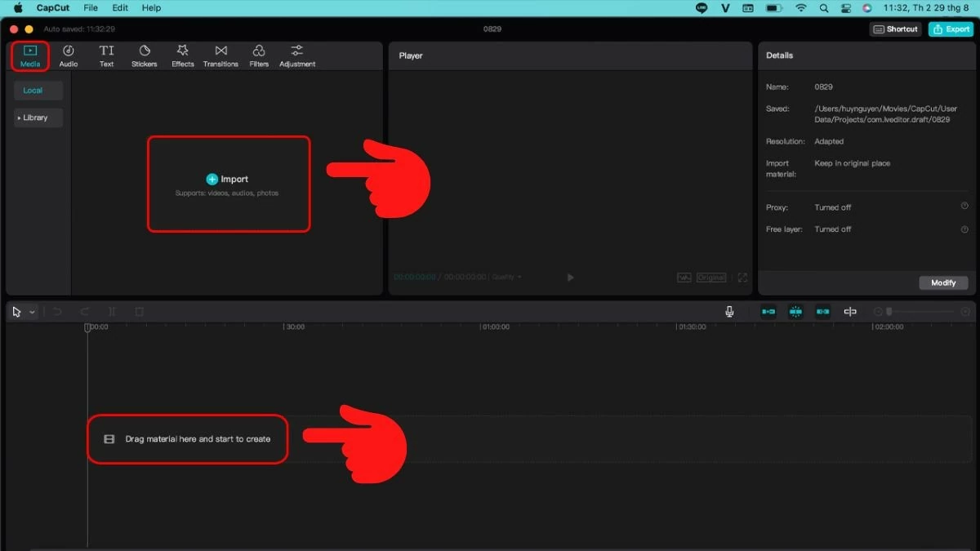Viewport: 980px width, 551px height.
Task: Click the Import media area
Action: [228, 184]
